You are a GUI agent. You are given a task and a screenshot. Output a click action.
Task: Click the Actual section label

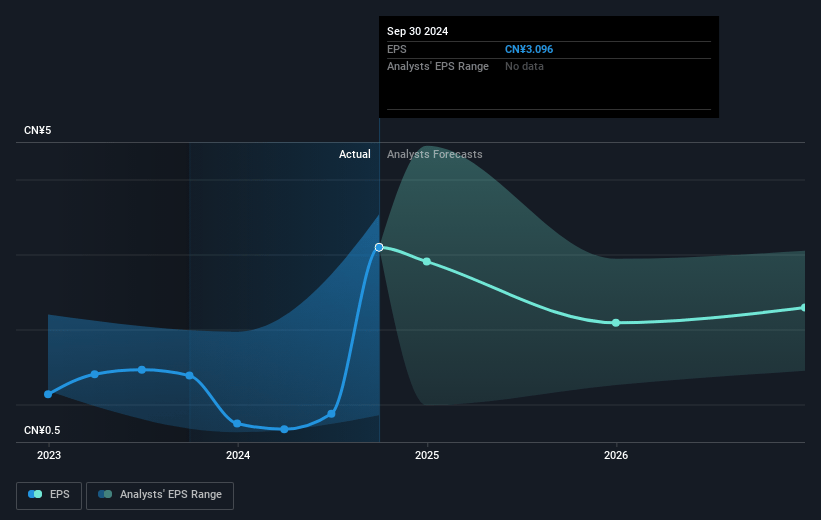354,154
